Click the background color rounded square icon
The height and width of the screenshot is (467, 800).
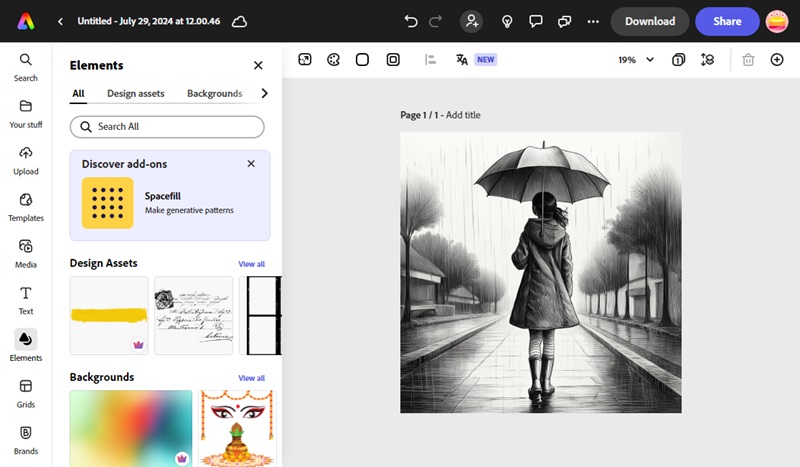click(362, 60)
